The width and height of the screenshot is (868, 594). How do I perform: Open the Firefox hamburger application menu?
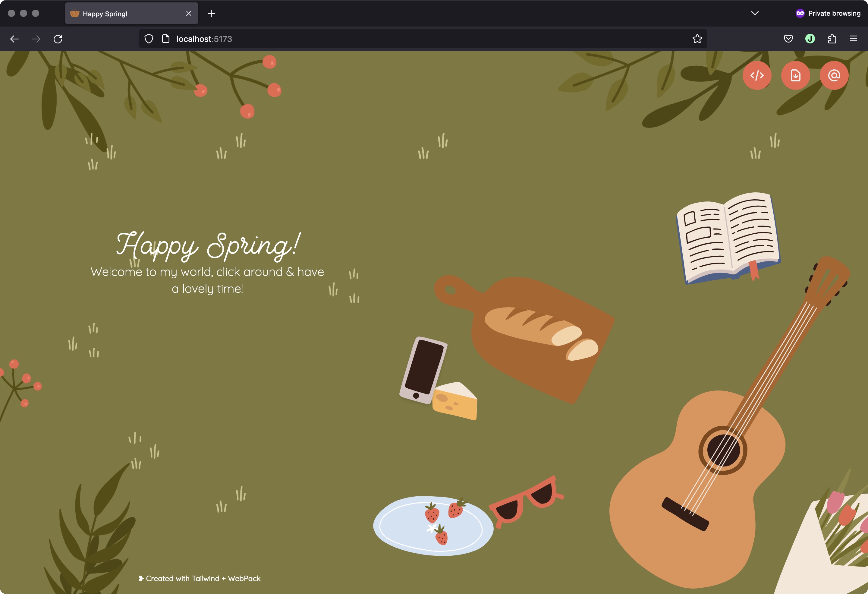coord(854,39)
